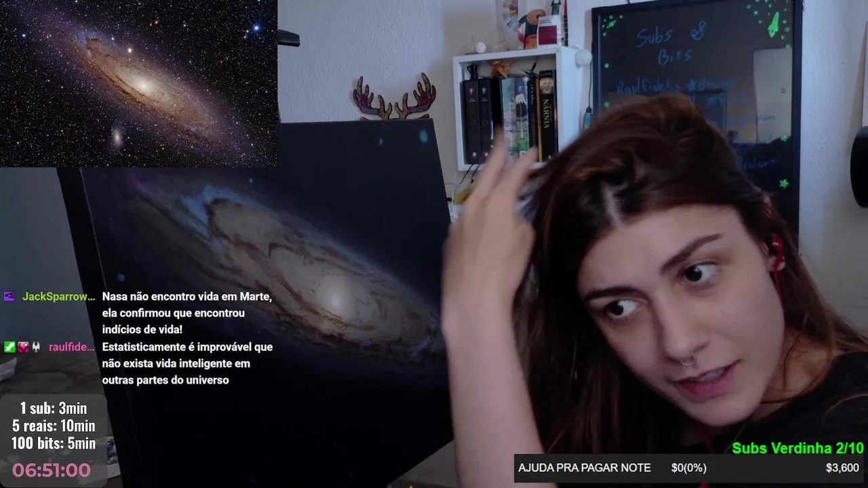
Task: Click the '$3,600' goal amount
Action: click(842, 468)
